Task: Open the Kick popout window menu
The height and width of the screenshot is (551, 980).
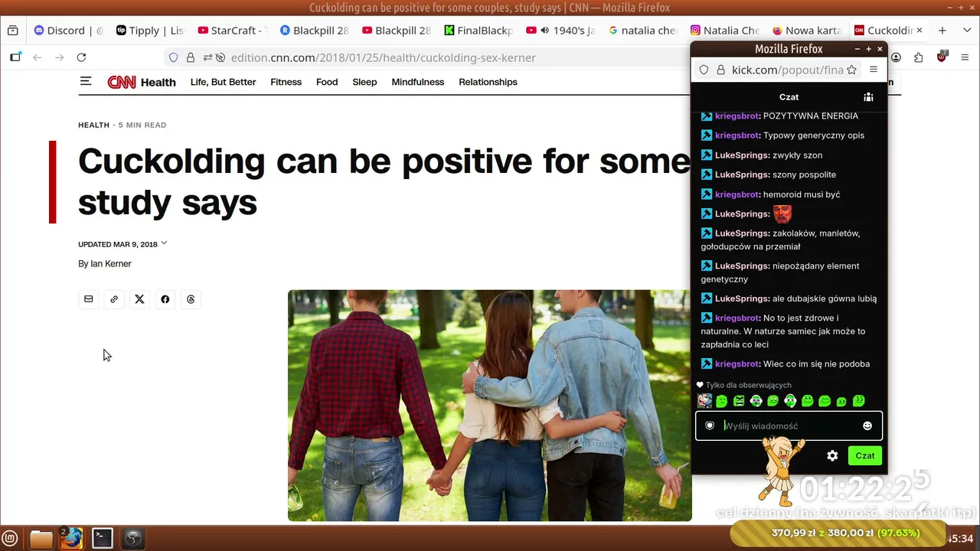Action: click(874, 70)
